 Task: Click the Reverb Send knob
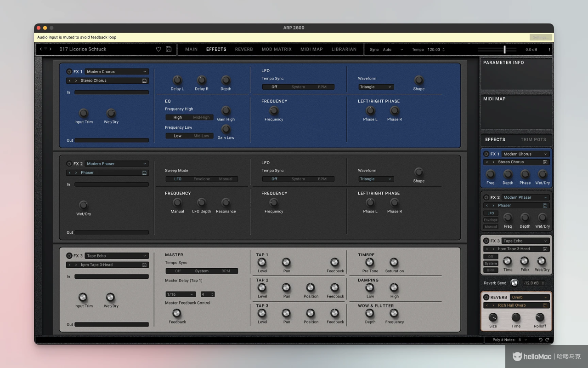(514, 283)
